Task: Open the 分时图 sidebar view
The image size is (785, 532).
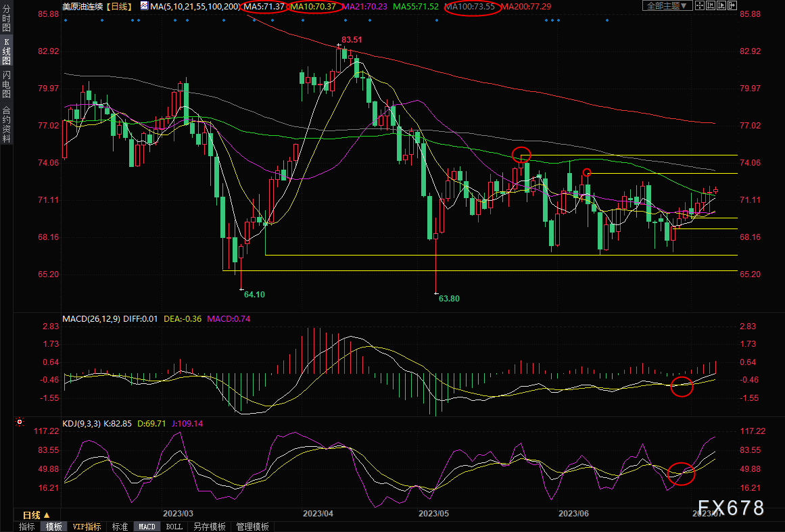Action: click(x=7, y=18)
